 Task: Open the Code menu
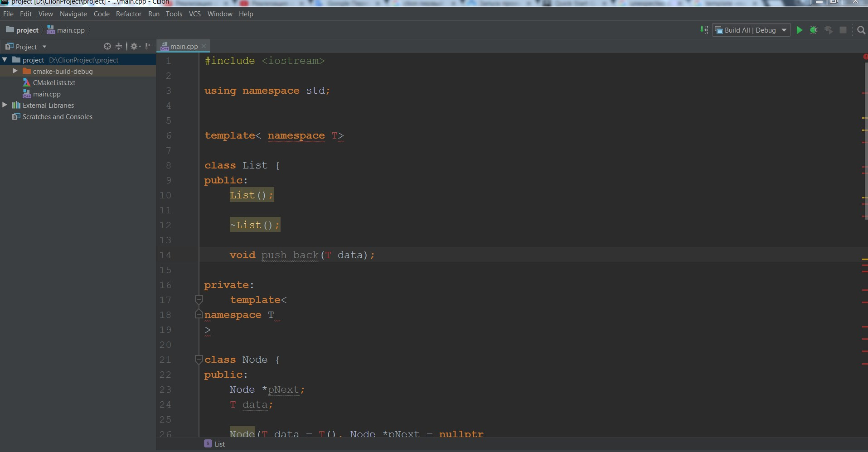coord(102,14)
